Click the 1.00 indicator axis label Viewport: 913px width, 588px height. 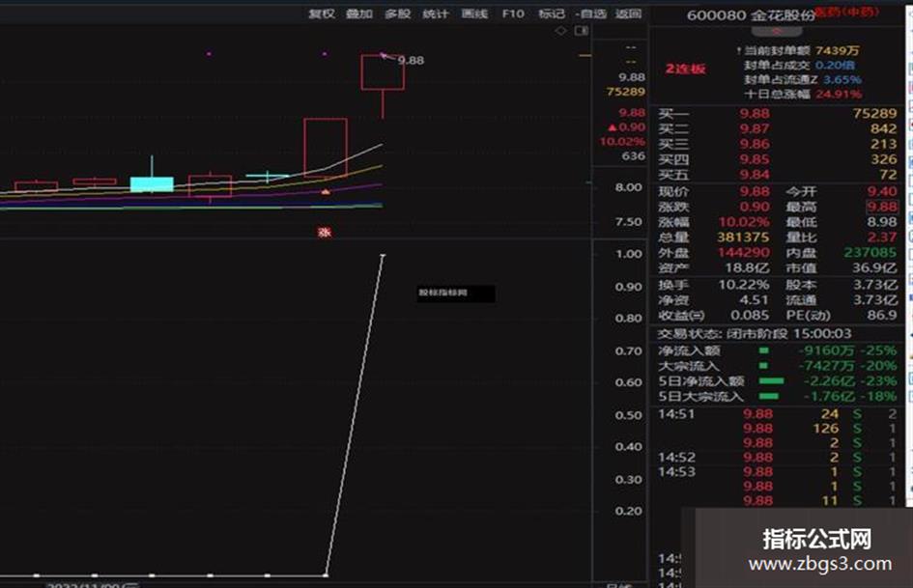click(628, 254)
